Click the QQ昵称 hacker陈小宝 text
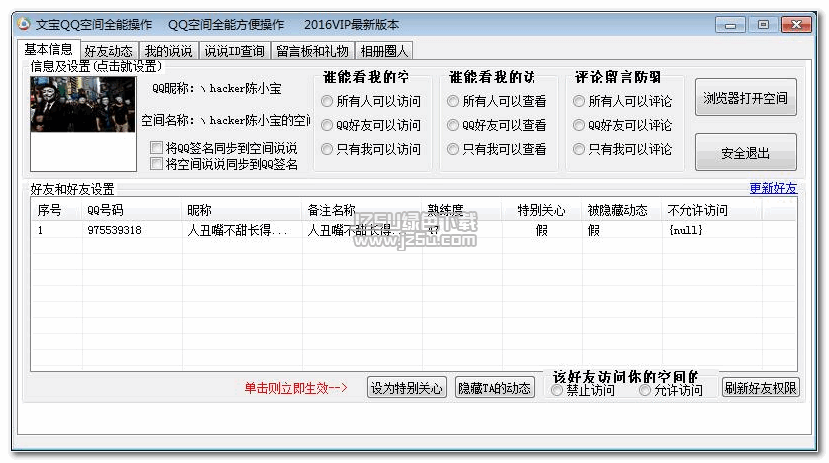This screenshot has width=829, height=463. pyautogui.click(x=217, y=88)
